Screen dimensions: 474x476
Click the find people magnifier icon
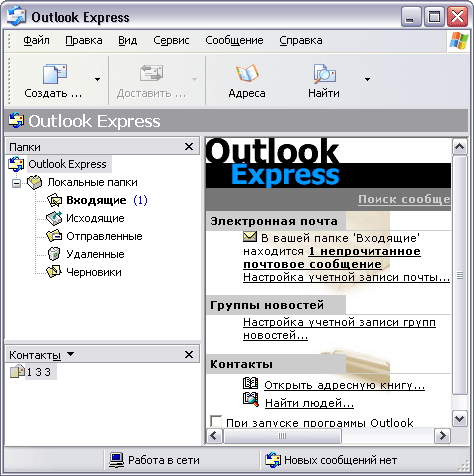[251, 399]
